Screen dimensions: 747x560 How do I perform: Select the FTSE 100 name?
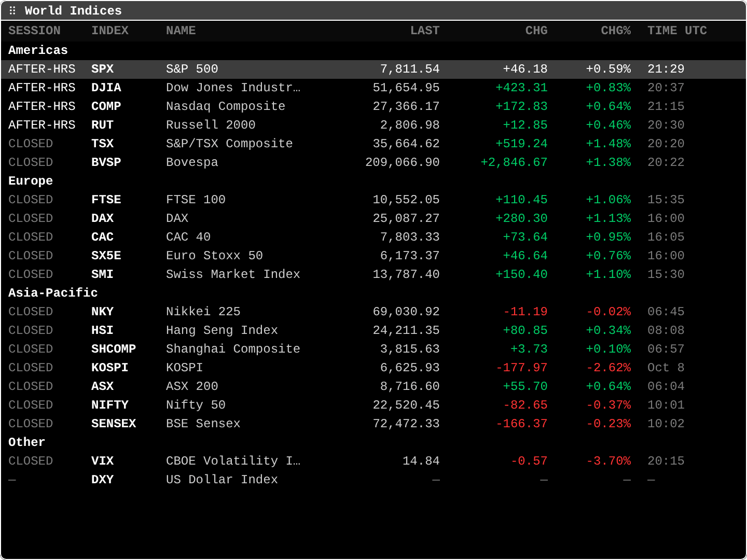tap(196, 200)
